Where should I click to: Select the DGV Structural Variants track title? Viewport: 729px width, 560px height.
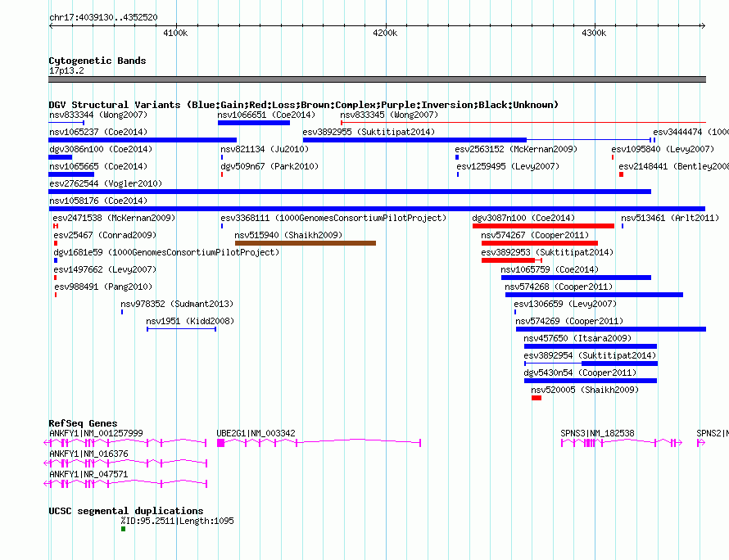304,105
